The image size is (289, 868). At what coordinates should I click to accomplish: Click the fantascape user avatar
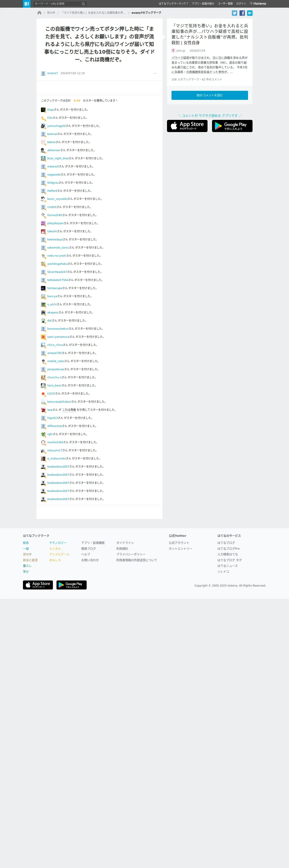tap(43, 288)
